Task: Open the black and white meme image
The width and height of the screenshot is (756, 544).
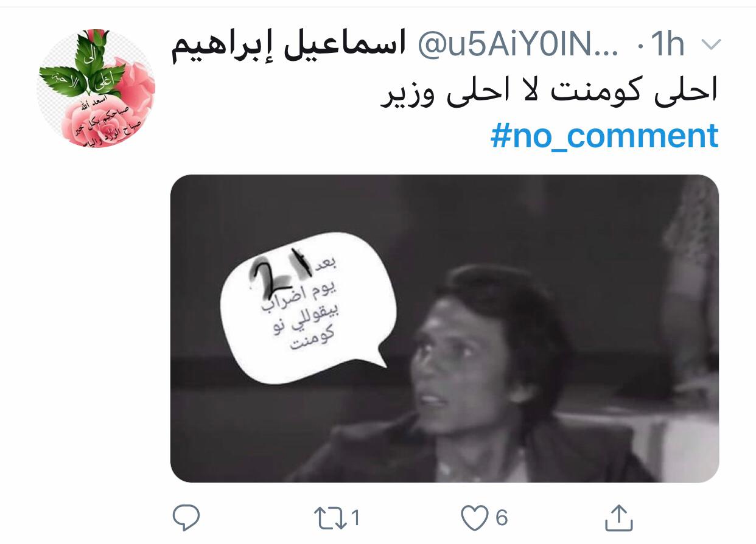Action: (x=444, y=329)
